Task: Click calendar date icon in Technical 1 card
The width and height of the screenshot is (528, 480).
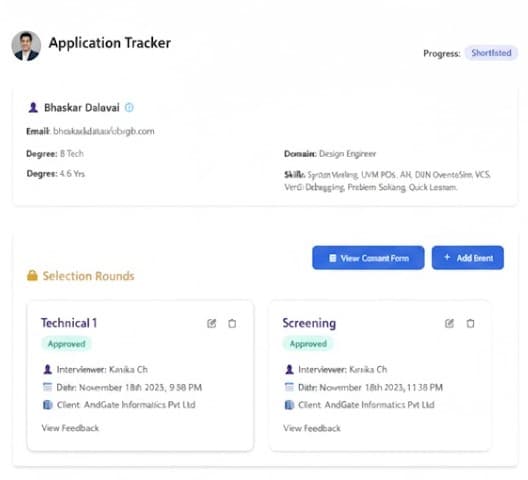Action: 47,387
